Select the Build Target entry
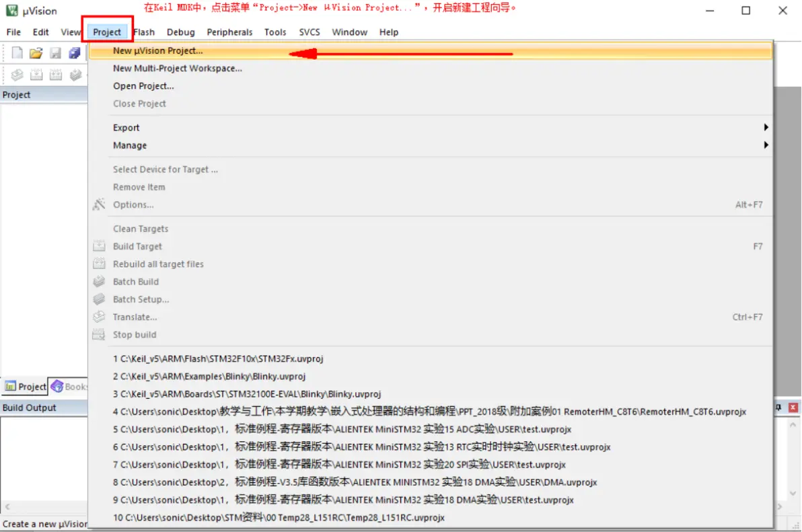This screenshot has width=802, height=532. [x=430, y=246]
